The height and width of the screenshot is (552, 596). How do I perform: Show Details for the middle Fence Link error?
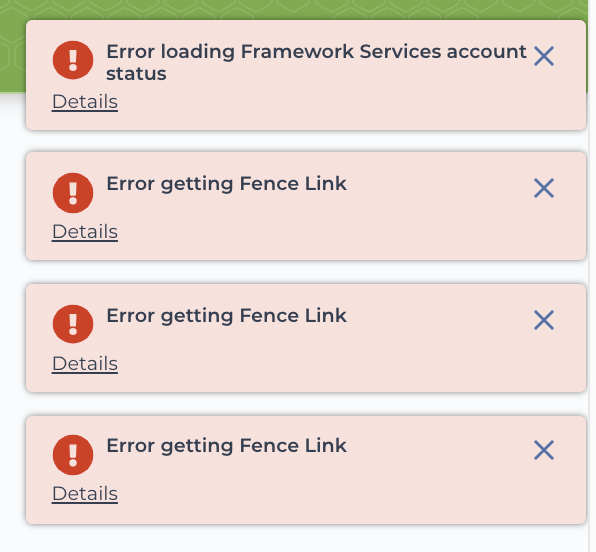click(85, 364)
